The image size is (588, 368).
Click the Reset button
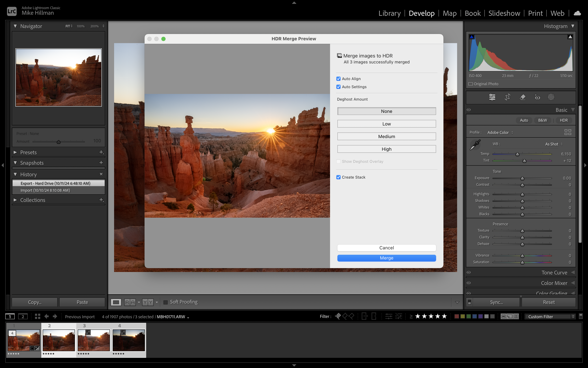[549, 302]
